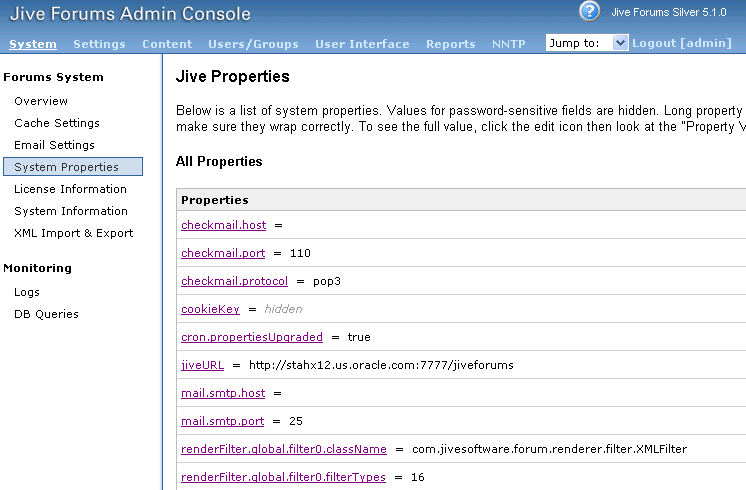Open DB Queries under Monitoring
Viewport: 746px width, 490px height.
[46, 314]
